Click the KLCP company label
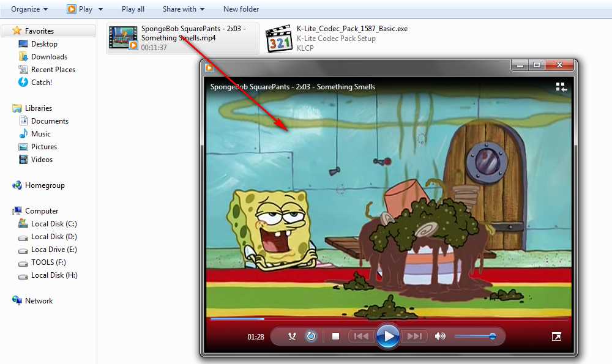The height and width of the screenshot is (364, 612). (305, 48)
